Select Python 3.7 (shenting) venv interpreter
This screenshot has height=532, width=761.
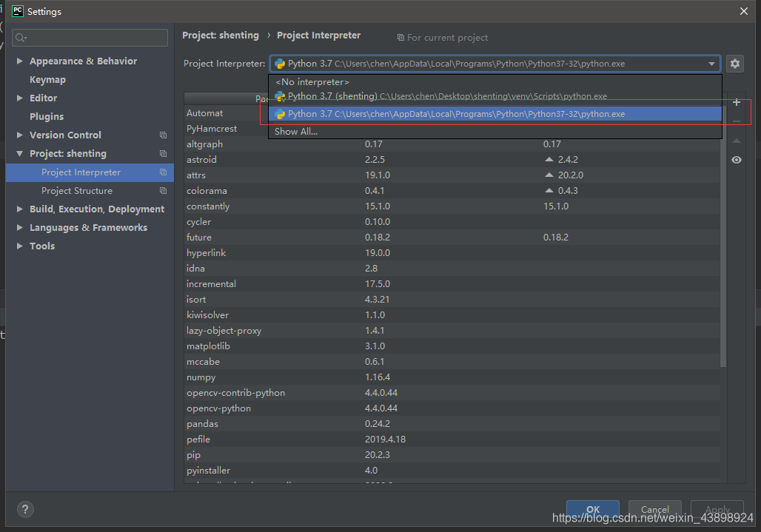tap(495, 96)
